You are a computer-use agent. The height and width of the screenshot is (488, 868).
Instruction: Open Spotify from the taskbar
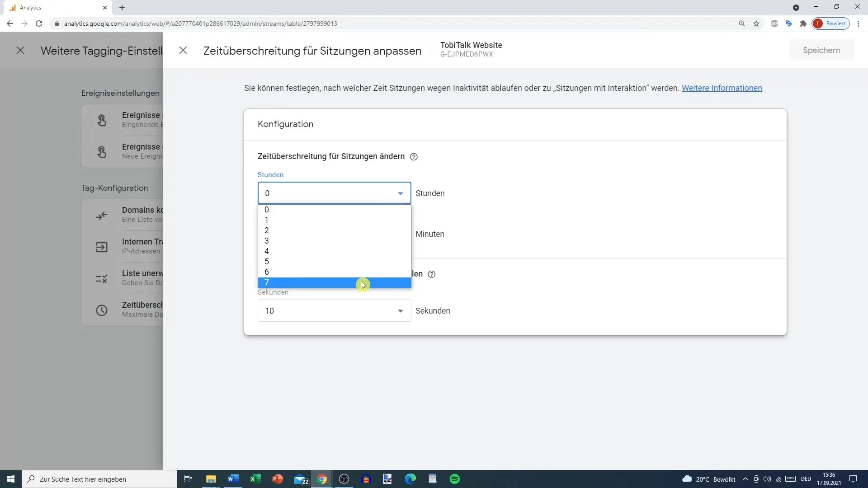455,479
